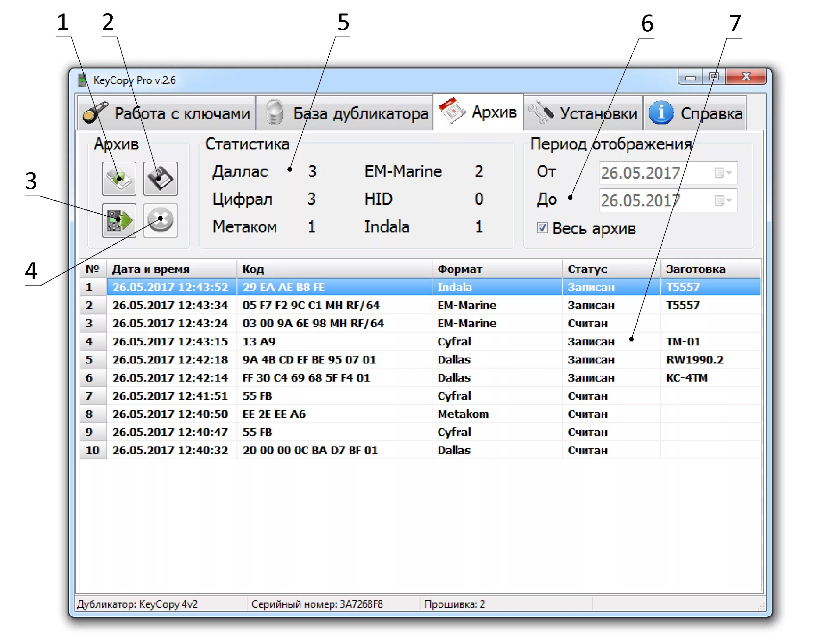Click the RW1990.2 blank cell
The height and width of the screenshot is (644, 823).
711,360
